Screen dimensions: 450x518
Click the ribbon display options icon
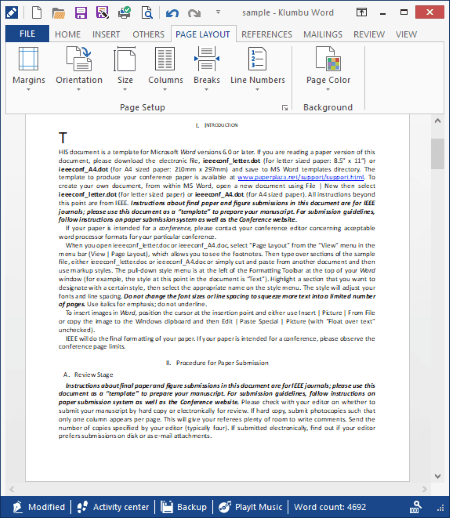click(x=362, y=13)
